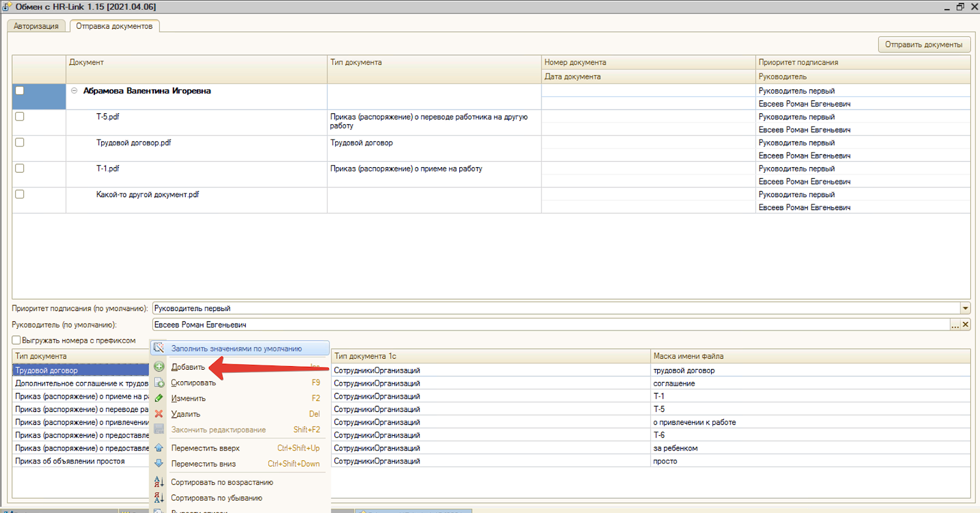
Task: Choose Добавить in context menu
Action: (188, 367)
